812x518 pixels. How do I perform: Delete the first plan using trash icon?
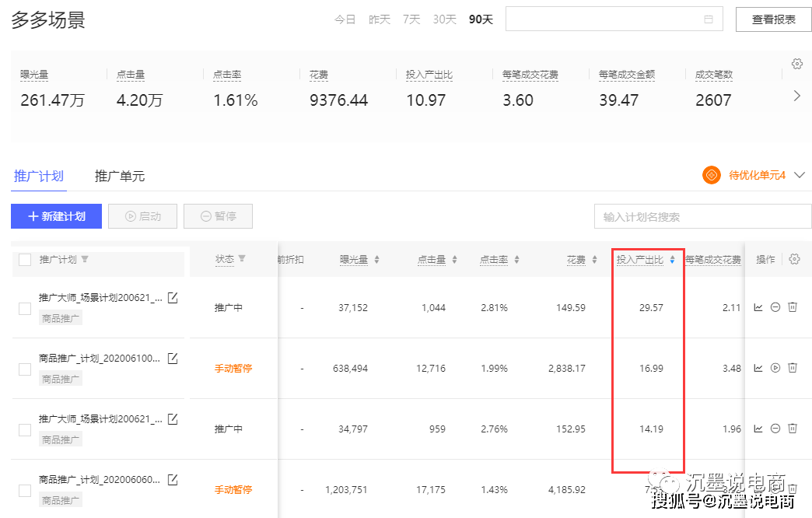[793, 307]
